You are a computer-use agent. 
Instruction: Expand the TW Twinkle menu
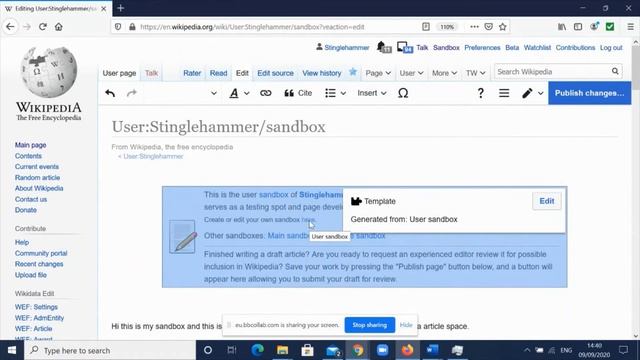[476, 73]
